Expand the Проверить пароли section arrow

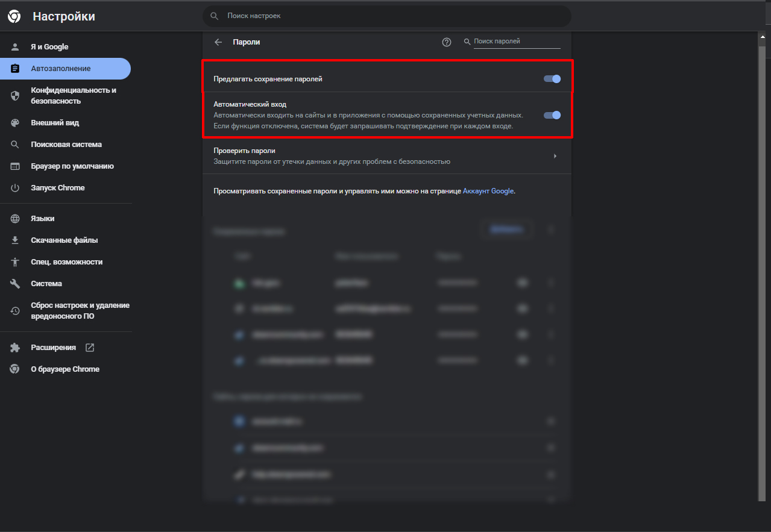tap(555, 156)
